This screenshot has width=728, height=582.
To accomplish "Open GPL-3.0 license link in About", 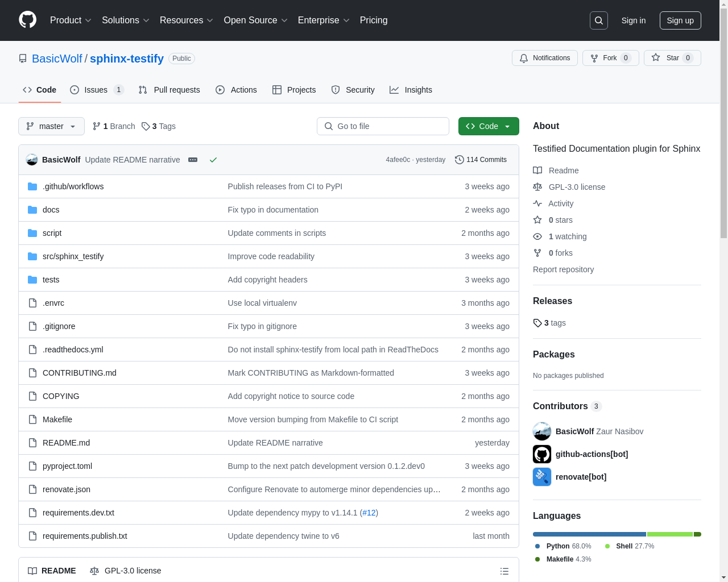I will (569, 187).
